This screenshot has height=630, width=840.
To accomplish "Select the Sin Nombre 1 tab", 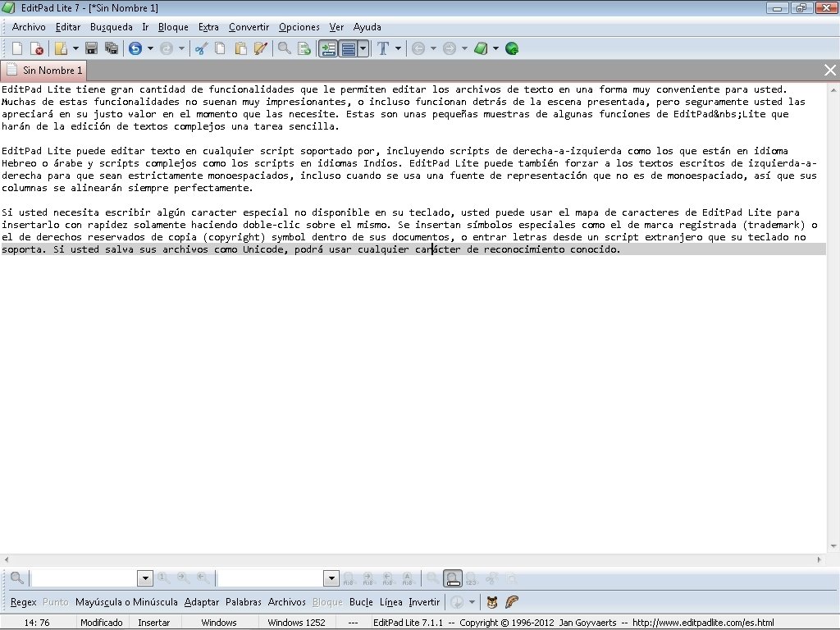I will click(44, 71).
